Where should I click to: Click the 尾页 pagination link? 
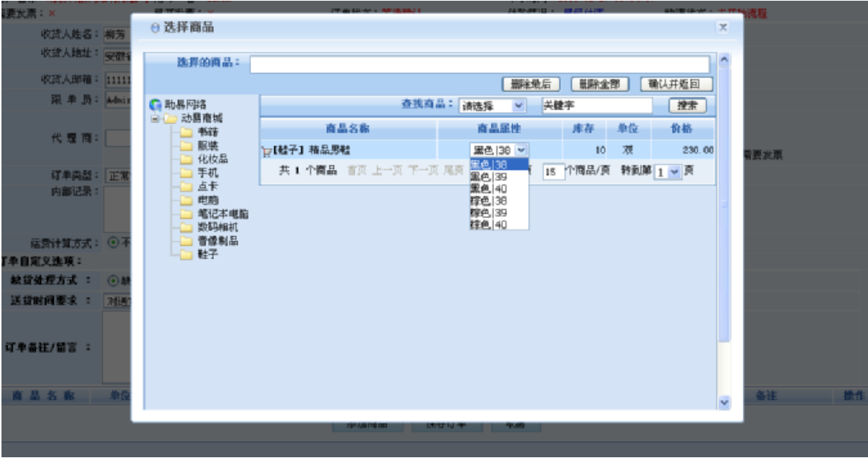pos(454,171)
